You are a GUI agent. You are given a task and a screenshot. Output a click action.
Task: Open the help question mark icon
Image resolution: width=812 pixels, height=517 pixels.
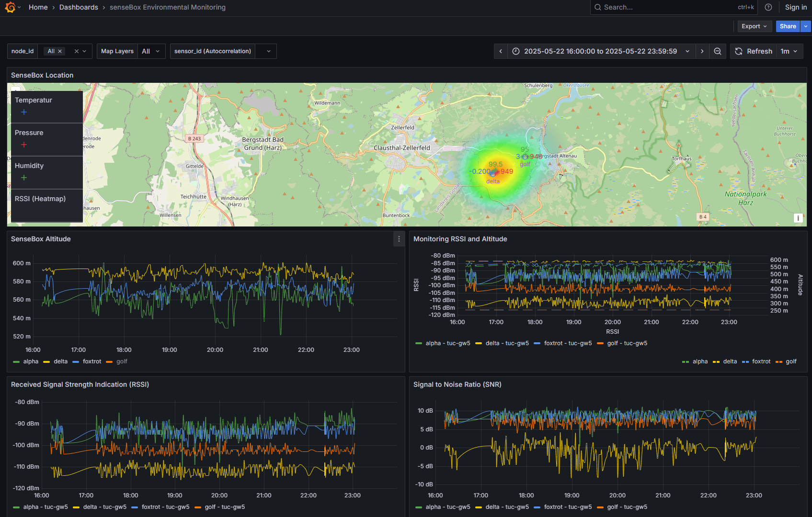tap(768, 7)
